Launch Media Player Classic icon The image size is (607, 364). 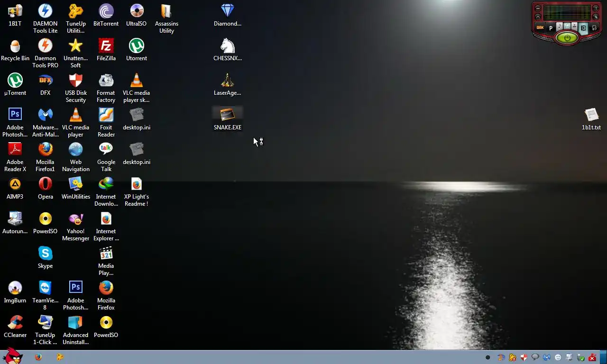(x=106, y=261)
